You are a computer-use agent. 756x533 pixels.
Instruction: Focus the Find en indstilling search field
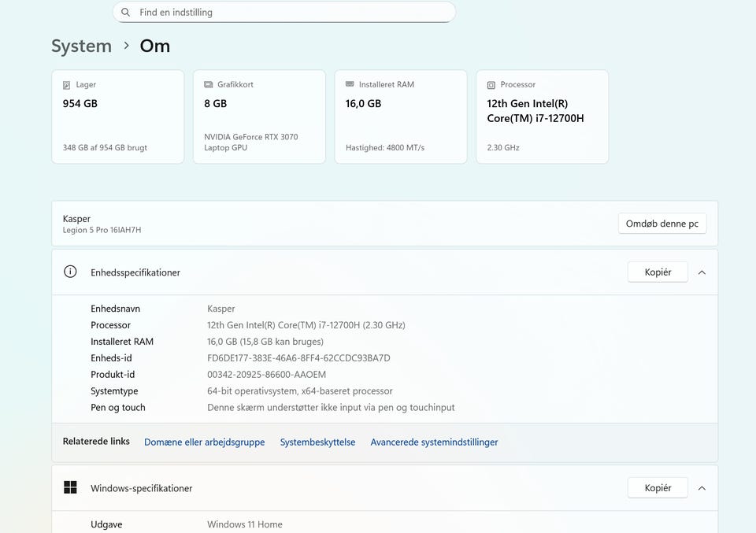(291, 13)
